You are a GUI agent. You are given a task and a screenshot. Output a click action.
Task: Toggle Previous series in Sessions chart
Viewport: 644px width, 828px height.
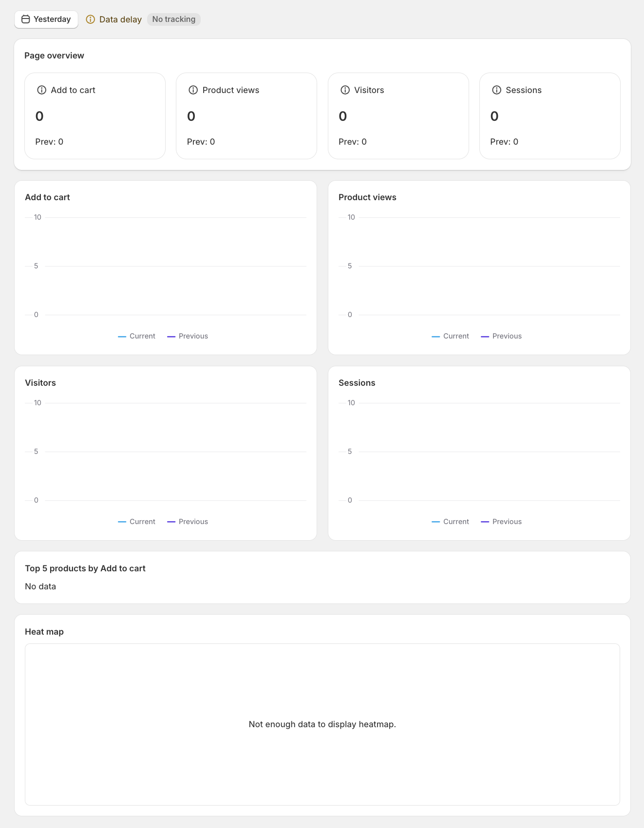pyautogui.click(x=501, y=522)
